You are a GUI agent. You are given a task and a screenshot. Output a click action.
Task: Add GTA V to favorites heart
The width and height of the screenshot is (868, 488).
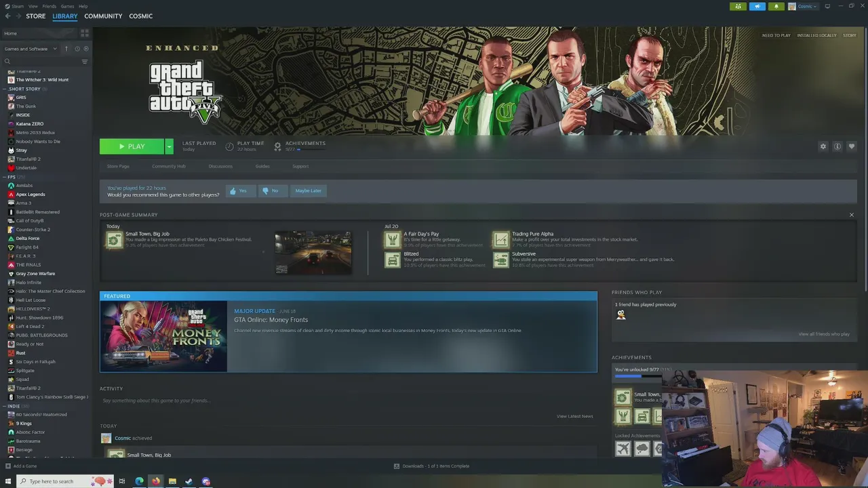click(x=852, y=146)
